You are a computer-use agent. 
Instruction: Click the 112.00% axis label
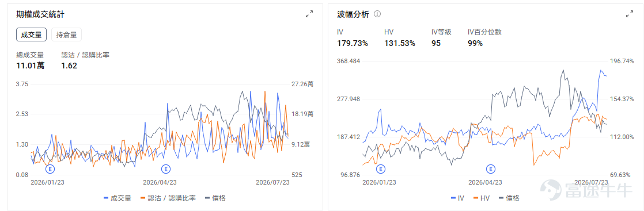tap(623, 137)
